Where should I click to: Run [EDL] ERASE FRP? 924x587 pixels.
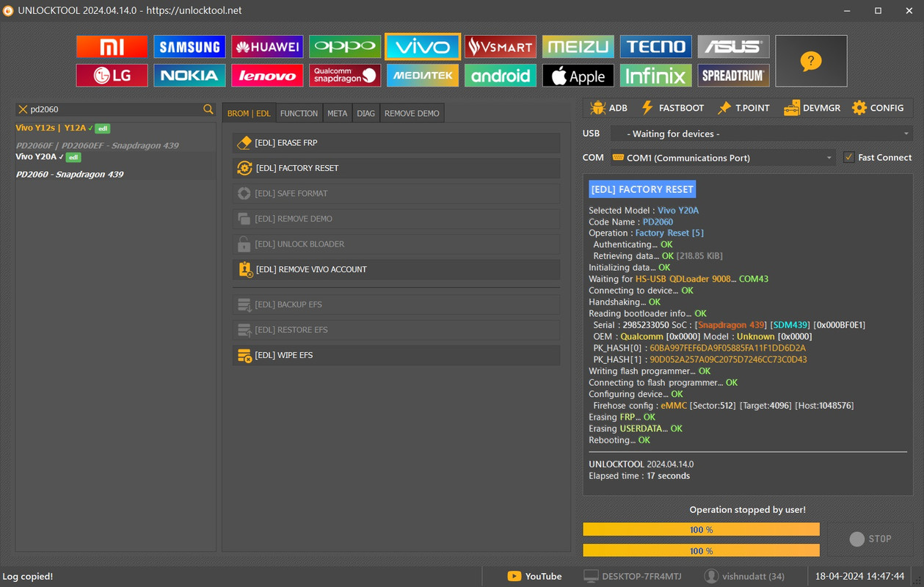pos(396,143)
